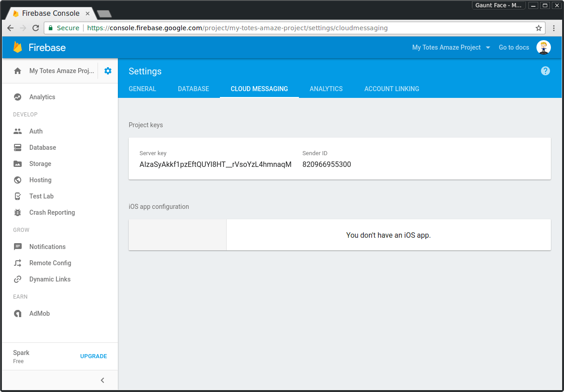
Task: Open the help question mark
Action: (x=545, y=71)
